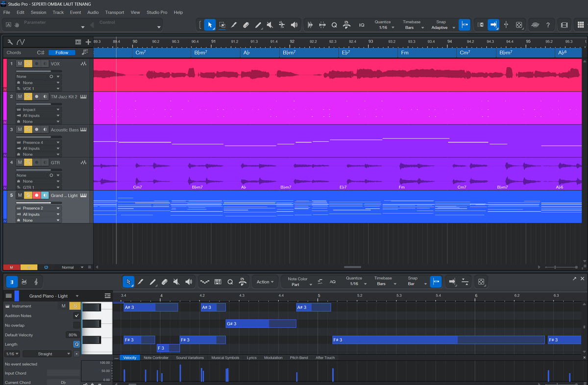Screen dimensions: 588x385
Task: Detach the editor panel with arrow icon
Action: pyautogui.click(x=574, y=279)
